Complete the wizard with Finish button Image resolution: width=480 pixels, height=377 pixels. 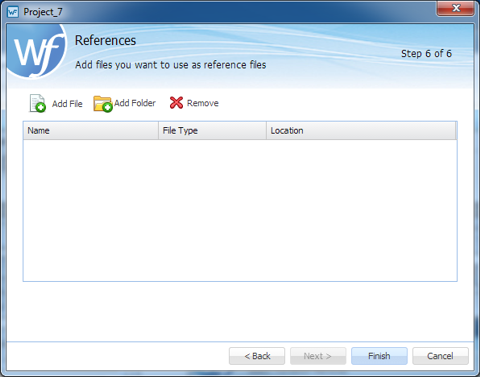point(379,356)
